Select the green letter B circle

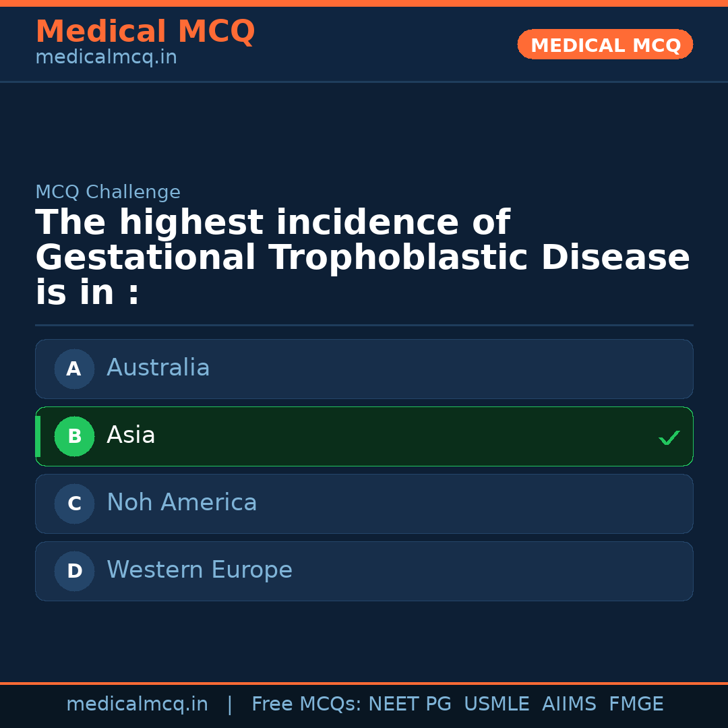pos(74,436)
